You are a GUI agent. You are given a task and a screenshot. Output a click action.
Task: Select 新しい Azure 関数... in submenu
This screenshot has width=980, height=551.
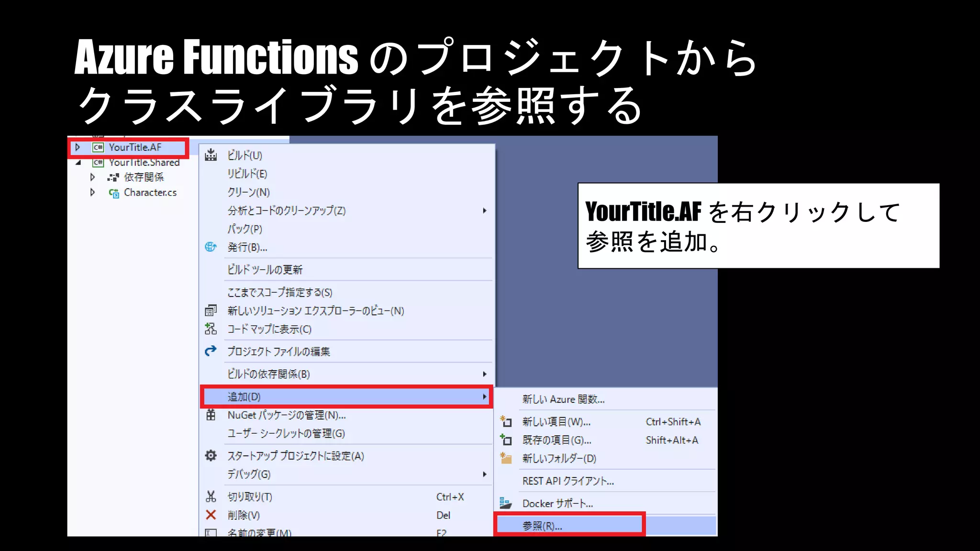(606, 399)
